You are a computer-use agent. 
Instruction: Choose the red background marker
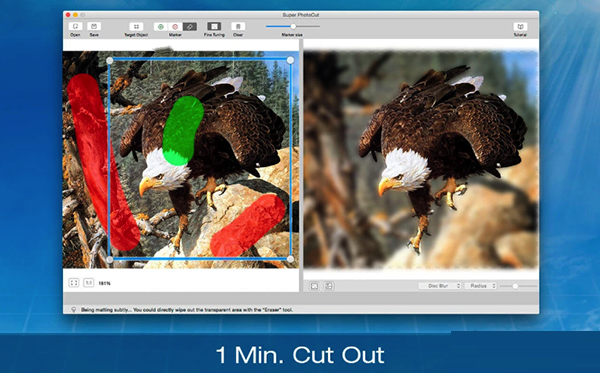(175, 26)
